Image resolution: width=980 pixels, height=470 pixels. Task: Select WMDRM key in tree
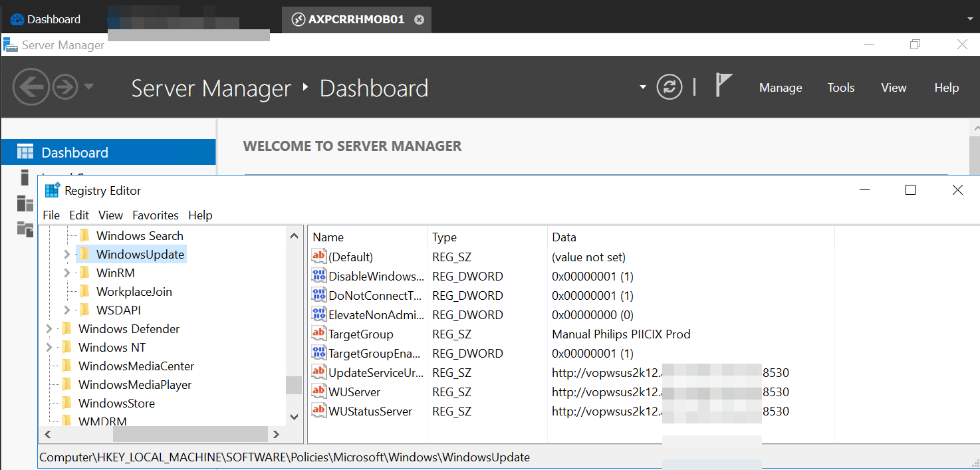[102, 421]
